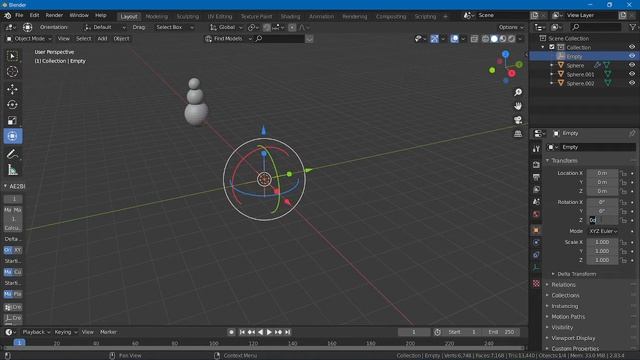Expand the Viewport Display panel
This screenshot has height=360, width=640.
tap(573, 338)
